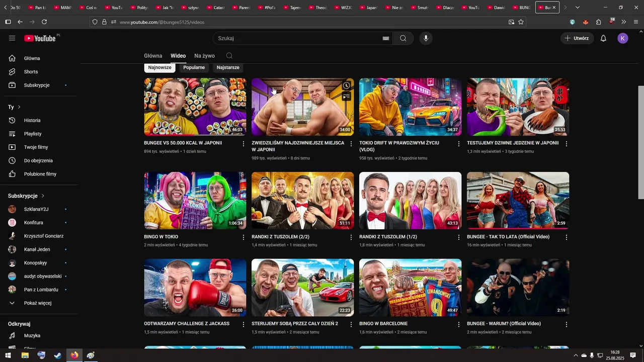Bookmark this page with star icon
This screenshot has height=362, width=644.
[521, 22]
